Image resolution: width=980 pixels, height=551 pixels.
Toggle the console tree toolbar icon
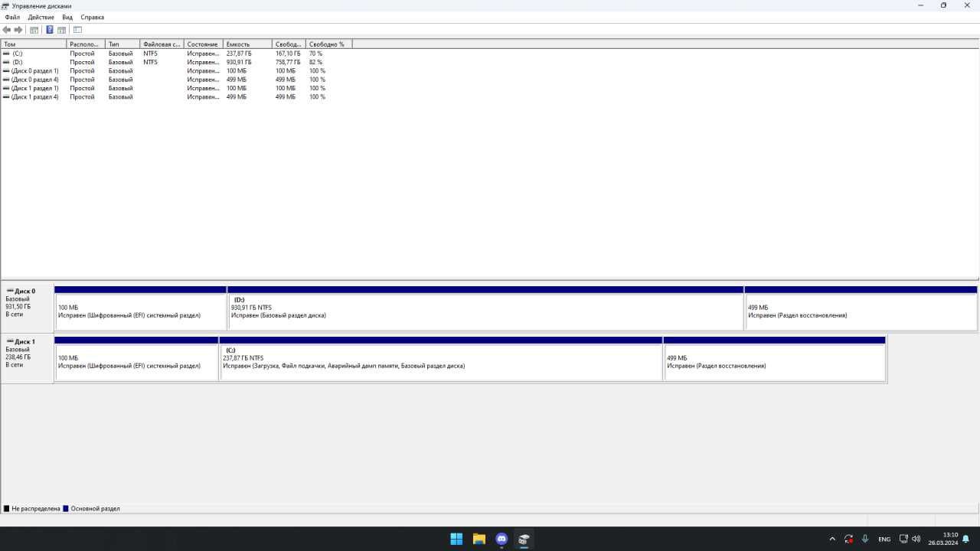coord(34,30)
